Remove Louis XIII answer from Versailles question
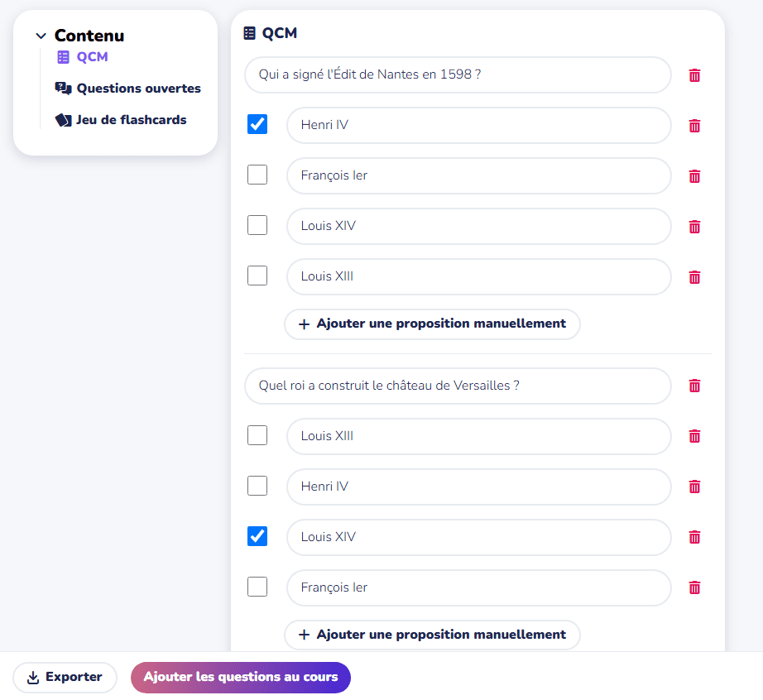763x700 pixels. coord(694,436)
